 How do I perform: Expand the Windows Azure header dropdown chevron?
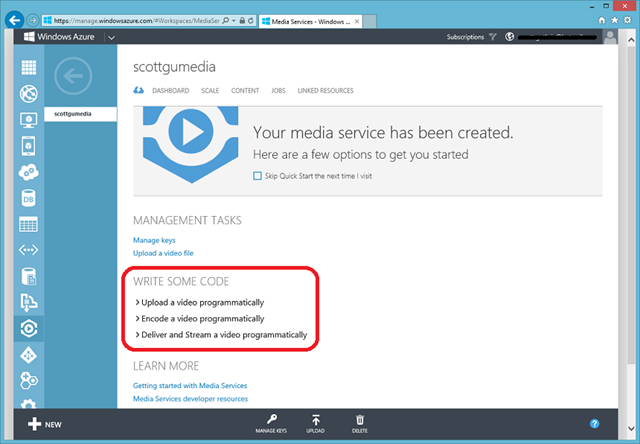(111, 38)
